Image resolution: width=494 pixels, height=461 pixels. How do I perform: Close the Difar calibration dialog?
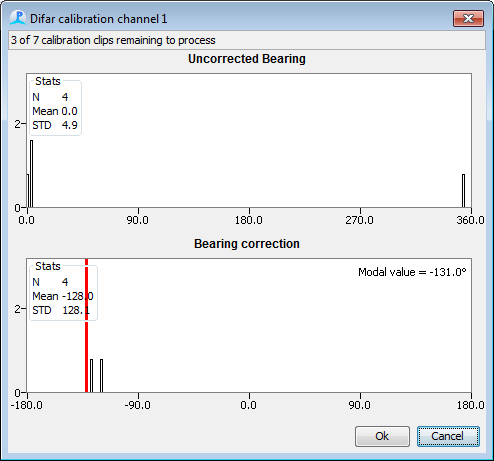click(468, 18)
